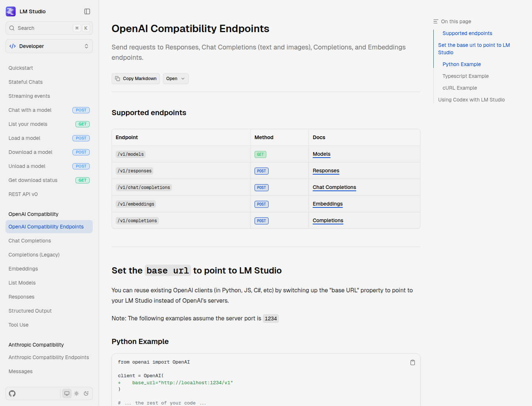Screen dimensions: 532x406
Task: Click the POST badge in /v1/embeddings row
Action: (262, 204)
